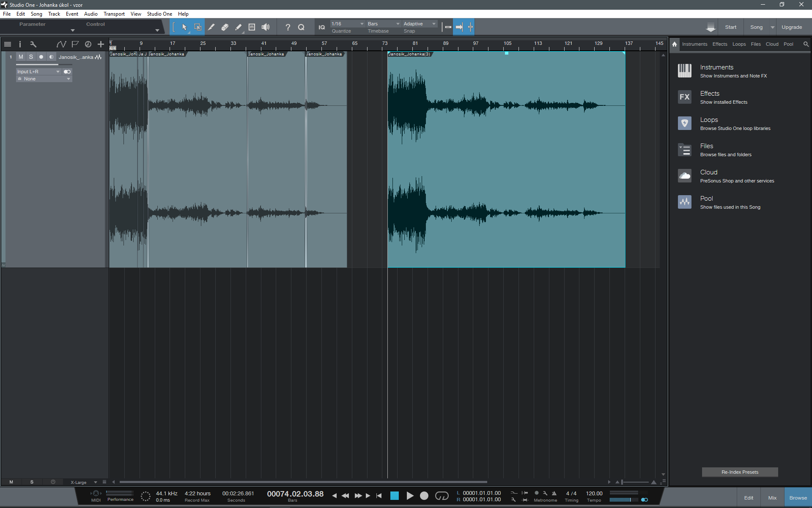Open the Cloud icon in browser
The height and width of the screenshot is (508, 812).
(x=685, y=176)
